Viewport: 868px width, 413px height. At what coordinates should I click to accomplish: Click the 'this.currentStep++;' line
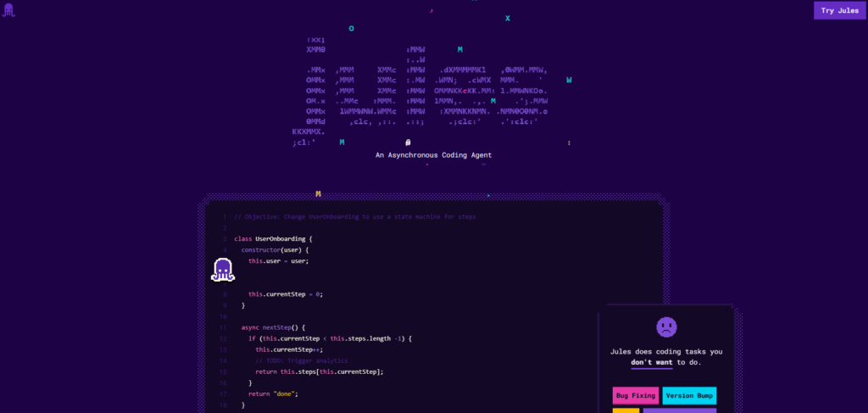coord(289,349)
